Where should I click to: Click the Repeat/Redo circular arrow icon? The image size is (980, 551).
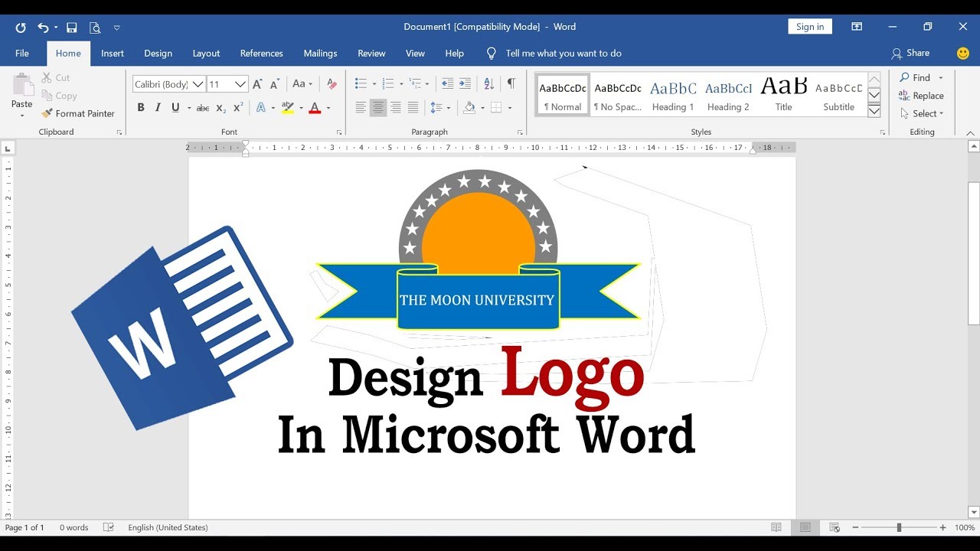click(x=21, y=28)
